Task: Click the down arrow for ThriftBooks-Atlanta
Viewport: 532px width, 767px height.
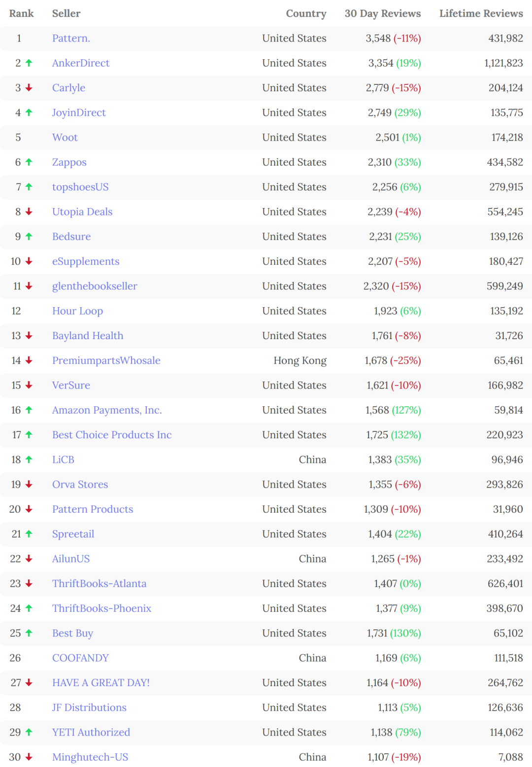Action: point(29,584)
